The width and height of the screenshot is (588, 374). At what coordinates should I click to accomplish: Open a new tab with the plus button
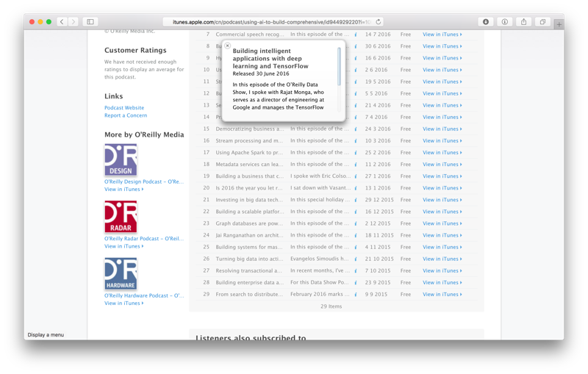(x=559, y=24)
